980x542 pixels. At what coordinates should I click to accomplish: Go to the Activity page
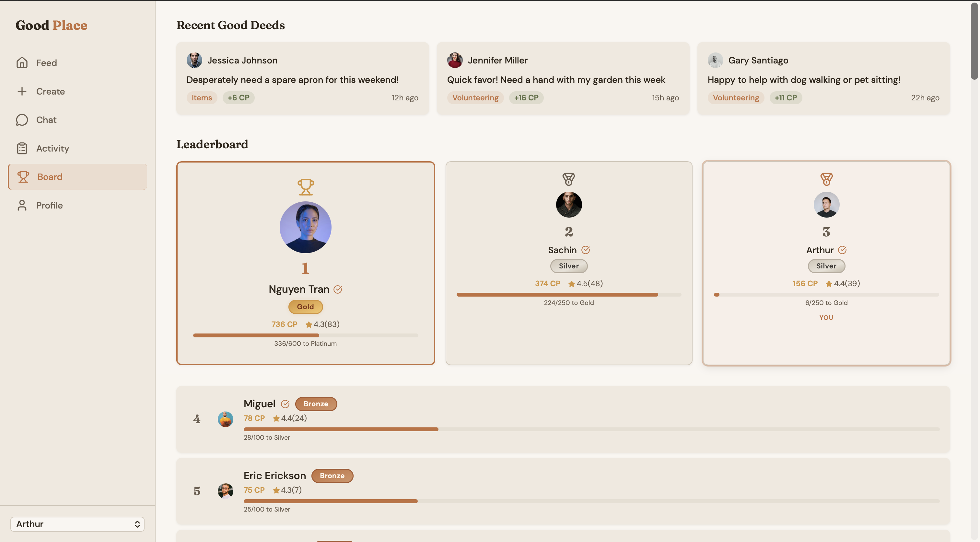pyautogui.click(x=52, y=148)
